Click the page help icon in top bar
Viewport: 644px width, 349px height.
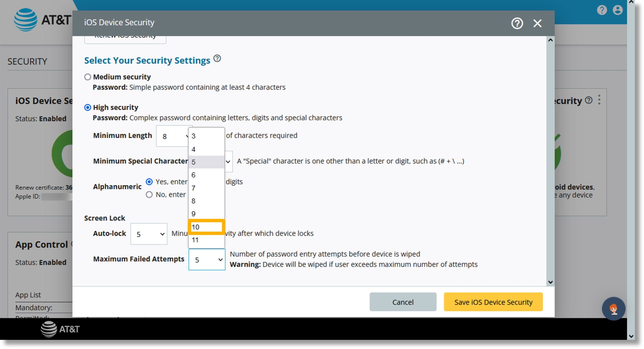(601, 10)
